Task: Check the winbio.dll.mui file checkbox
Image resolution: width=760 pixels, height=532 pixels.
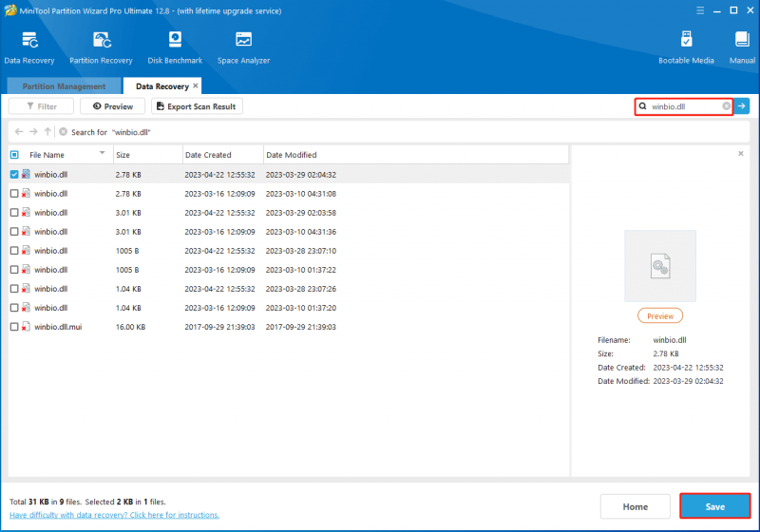Action: 14,327
